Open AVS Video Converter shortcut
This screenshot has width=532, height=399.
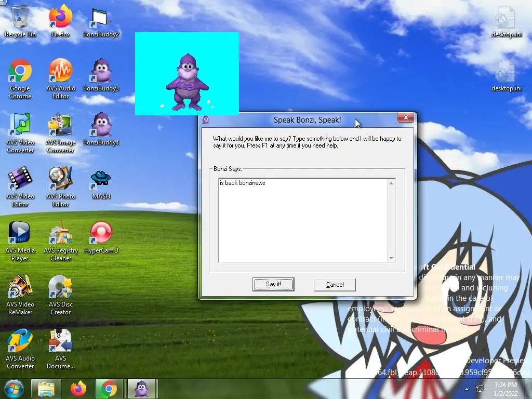pyautogui.click(x=20, y=132)
